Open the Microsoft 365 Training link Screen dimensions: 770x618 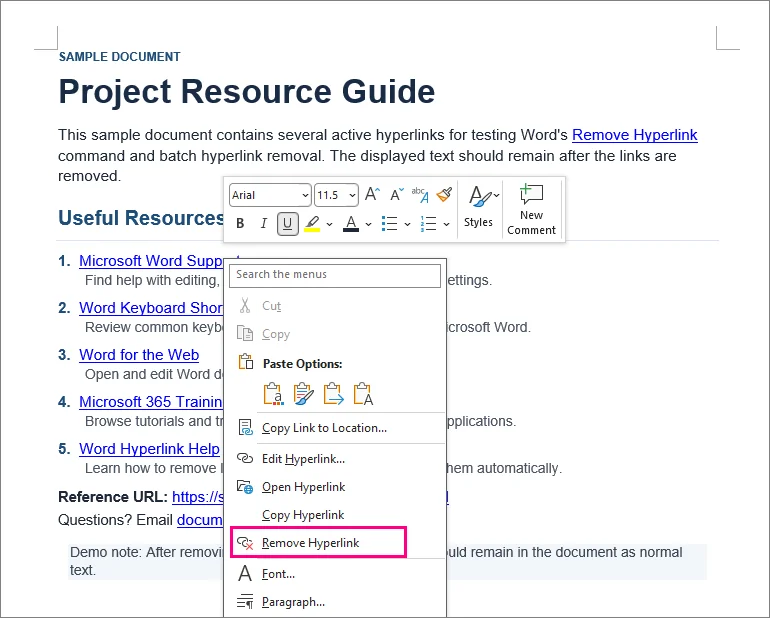click(151, 402)
